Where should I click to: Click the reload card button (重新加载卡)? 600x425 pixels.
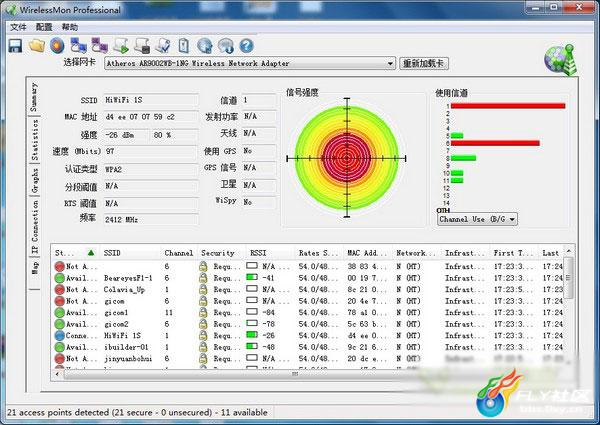(x=424, y=64)
